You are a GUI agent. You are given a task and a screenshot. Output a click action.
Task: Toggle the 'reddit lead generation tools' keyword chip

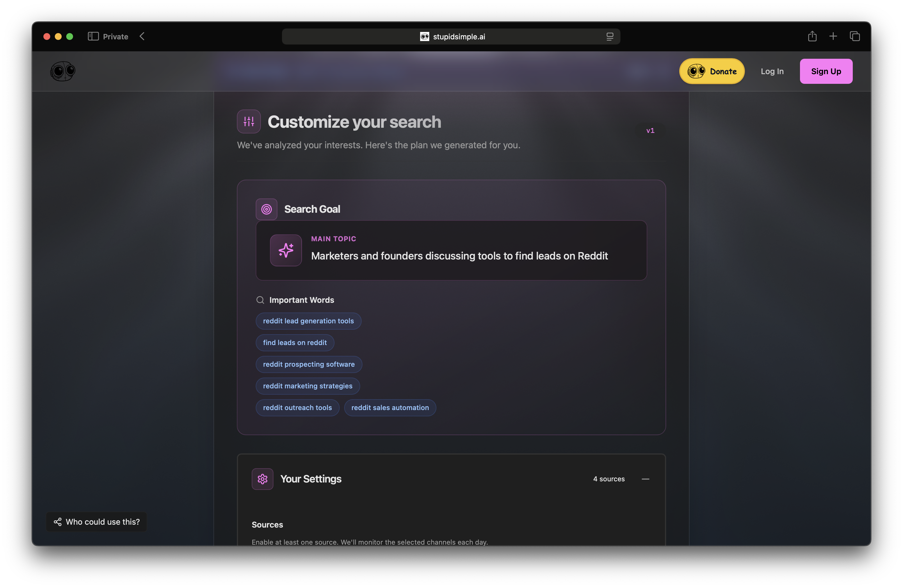tap(308, 321)
